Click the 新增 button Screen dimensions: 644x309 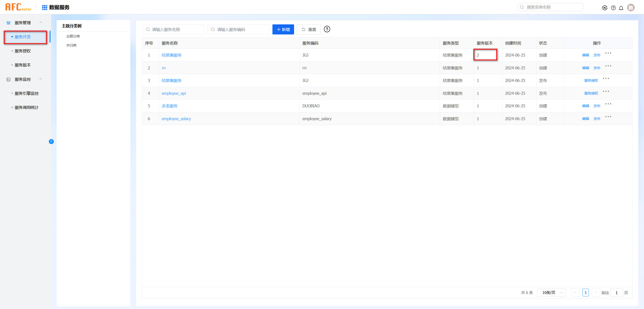283,29
